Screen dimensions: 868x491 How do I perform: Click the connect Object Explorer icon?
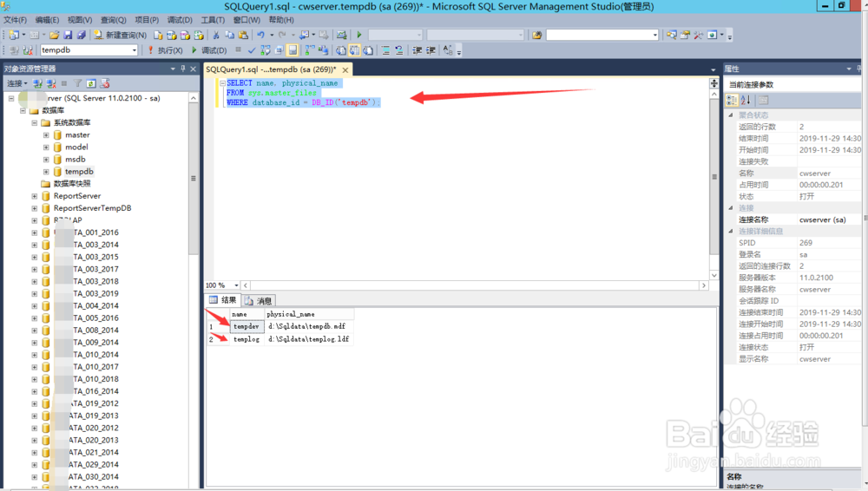37,83
